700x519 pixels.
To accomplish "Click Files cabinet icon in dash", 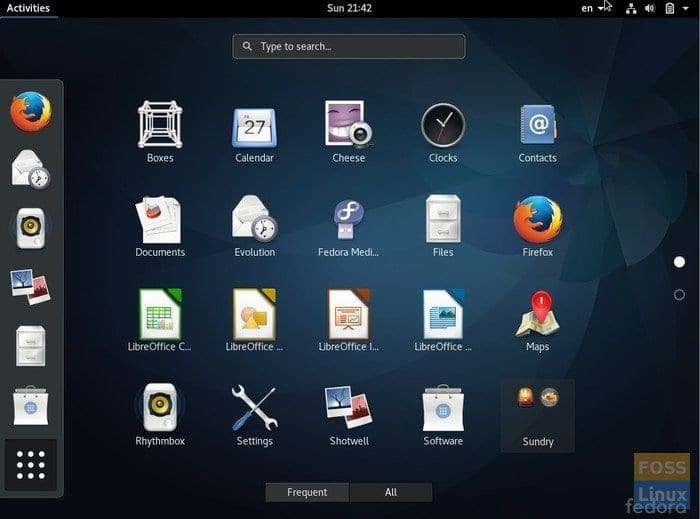I will (31, 346).
